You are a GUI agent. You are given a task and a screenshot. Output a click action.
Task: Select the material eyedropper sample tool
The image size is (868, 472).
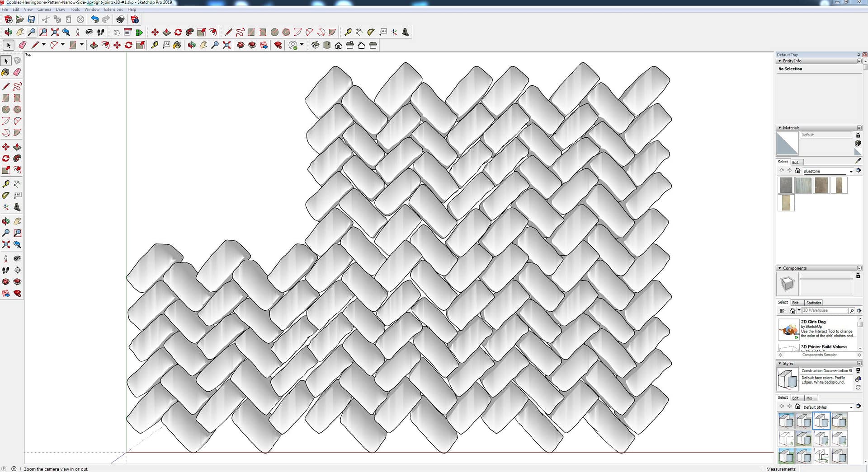tap(858, 161)
